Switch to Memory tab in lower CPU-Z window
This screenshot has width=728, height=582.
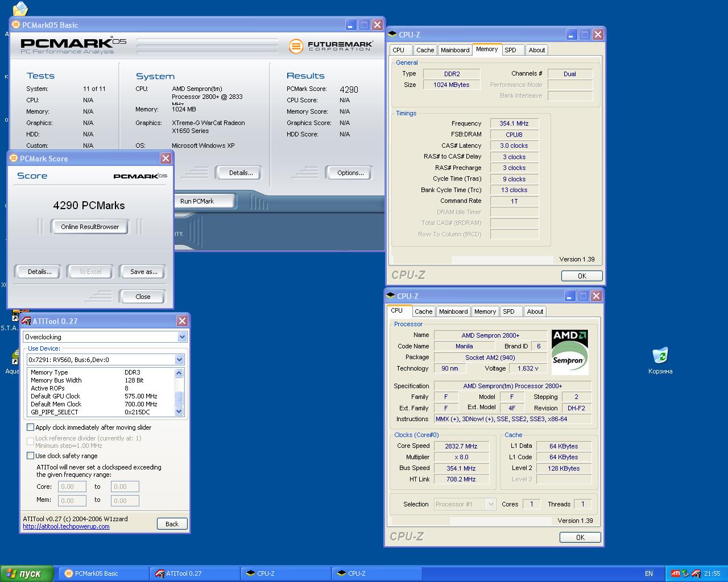point(485,311)
